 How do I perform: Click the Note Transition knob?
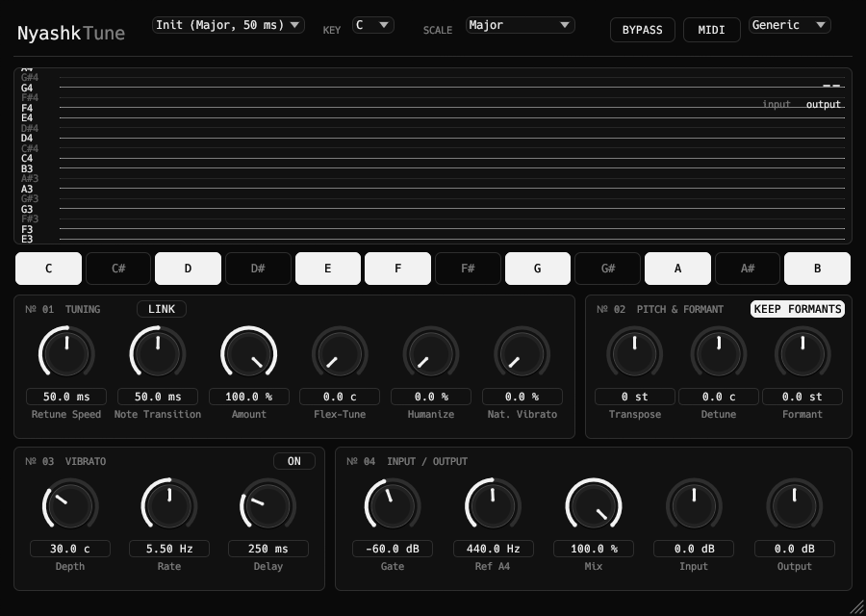[x=158, y=353]
